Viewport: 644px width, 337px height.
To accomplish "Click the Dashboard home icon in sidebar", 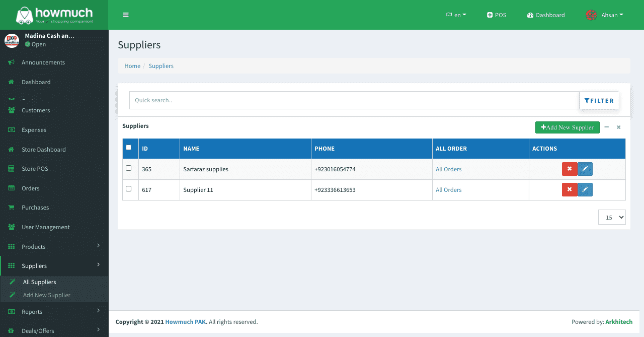I will pyautogui.click(x=11, y=82).
